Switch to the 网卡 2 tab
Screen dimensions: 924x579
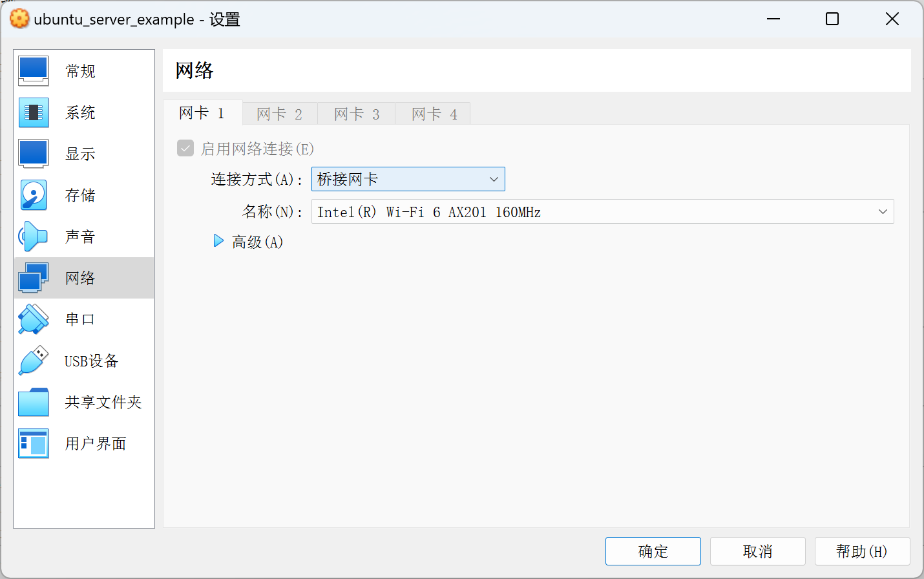[x=279, y=114]
